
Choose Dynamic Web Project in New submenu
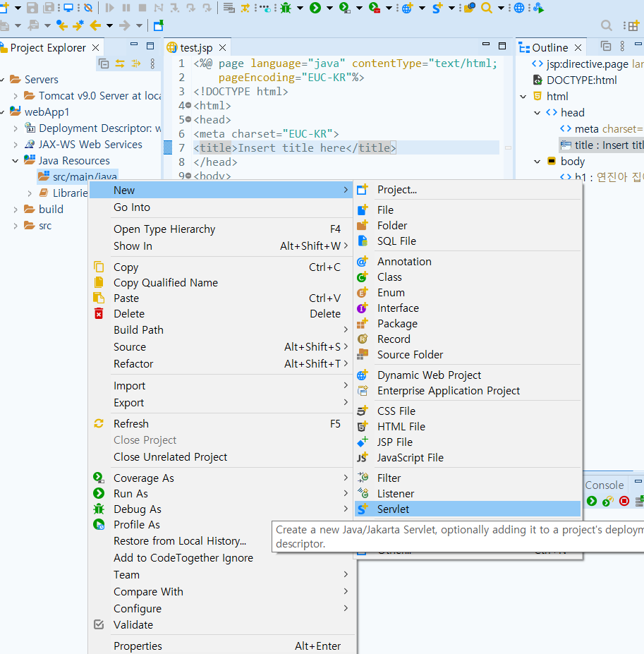point(468,375)
